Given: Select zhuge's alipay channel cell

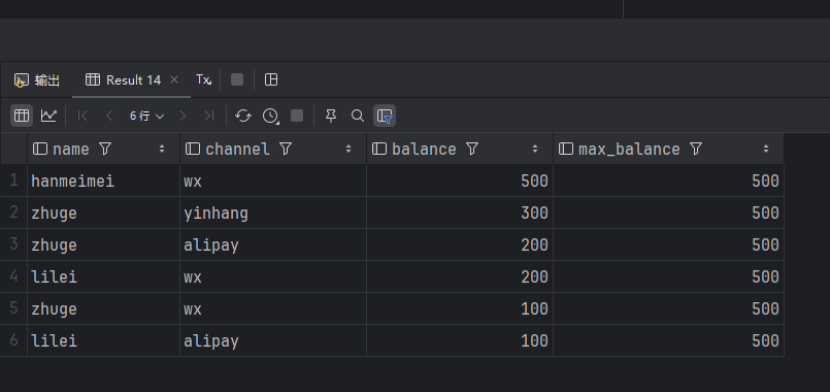Looking at the screenshot, I should tap(273, 245).
